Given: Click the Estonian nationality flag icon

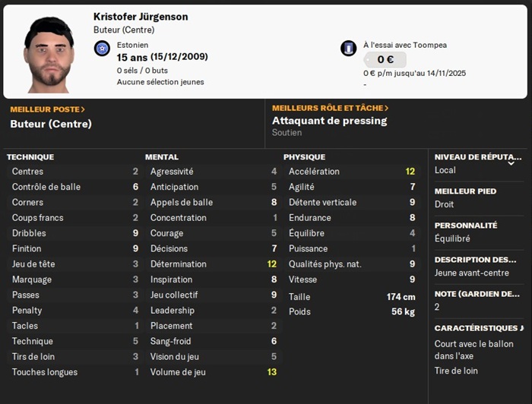Looking at the screenshot, I should [102, 49].
